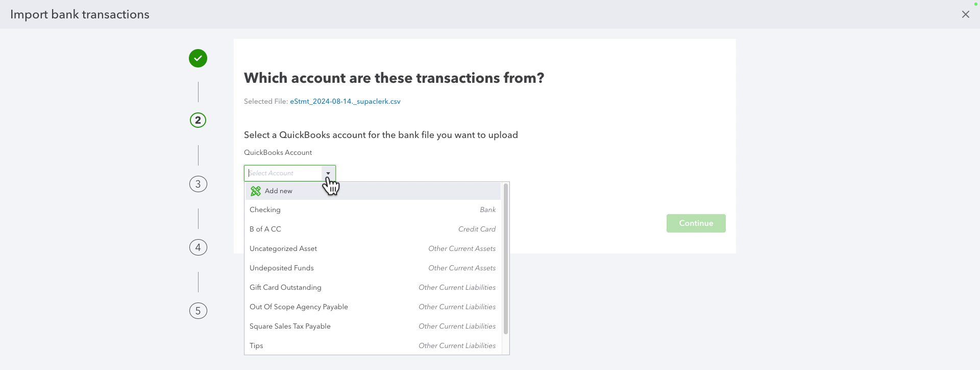Click the green completed step checkmark icon
The width and height of the screenshot is (980, 370).
(198, 58)
